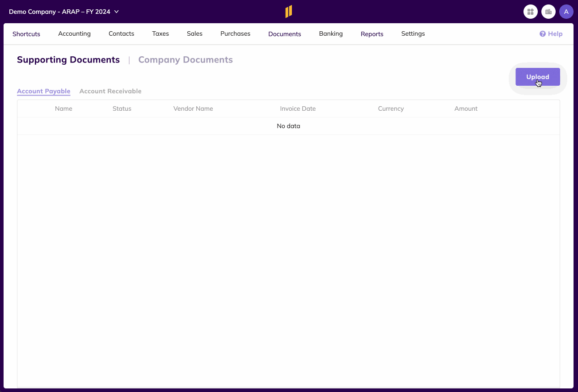
Task: Click the building company icon
Action: [x=548, y=11]
